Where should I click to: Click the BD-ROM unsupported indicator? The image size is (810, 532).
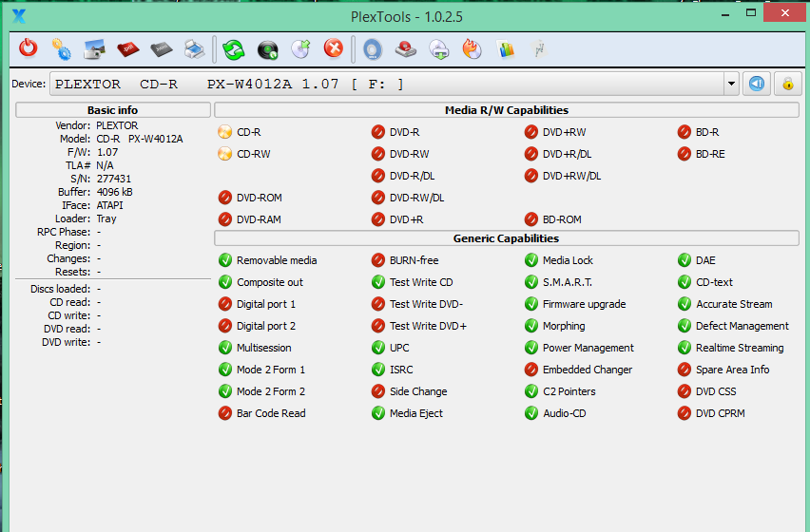pos(531,219)
